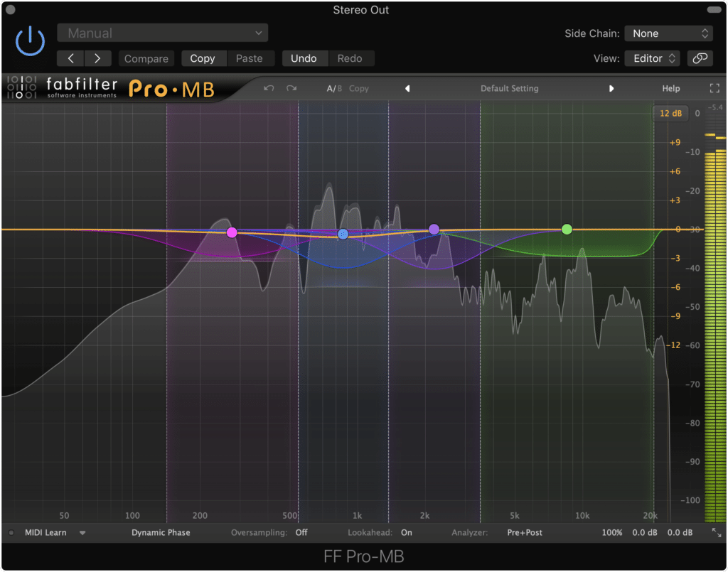Screen dimensions: 728x572
Task: Click the first 0.0 dB input level value
Action: 644,533
